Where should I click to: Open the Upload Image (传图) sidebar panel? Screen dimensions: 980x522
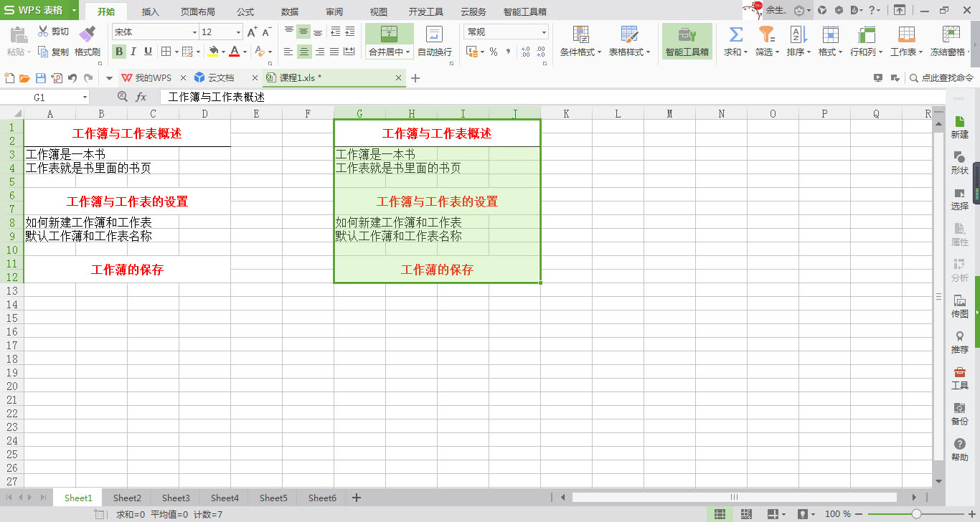click(x=959, y=306)
